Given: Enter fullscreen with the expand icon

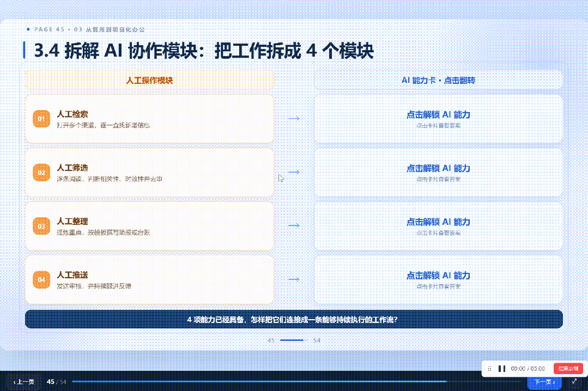Looking at the screenshot, I should (x=574, y=381).
